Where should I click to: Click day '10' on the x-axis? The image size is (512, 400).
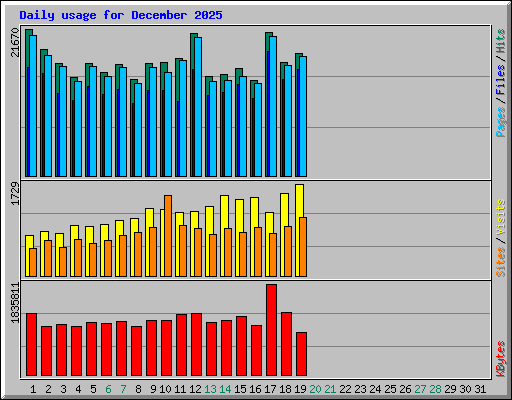pos(165,389)
